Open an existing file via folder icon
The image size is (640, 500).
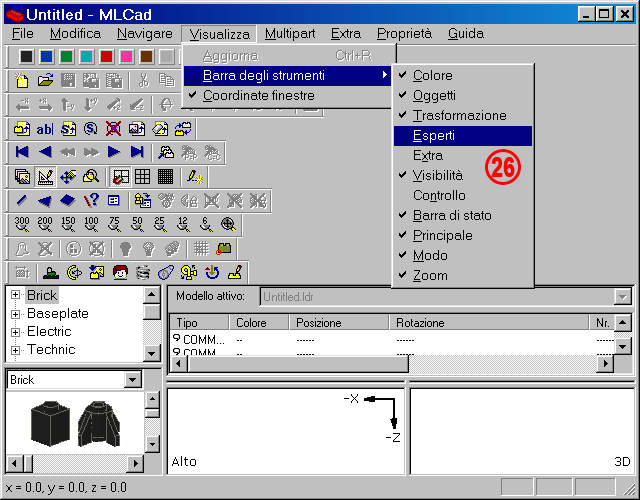point(45,80)
